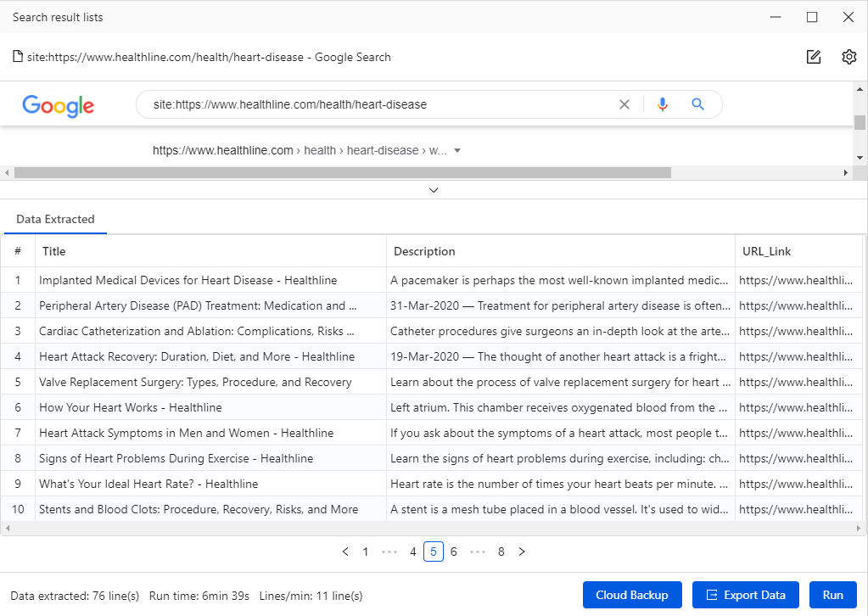Click the page title 'site:https://www.healthline.com' text
This screenshot has height=616, width=868.
coord(210,57)
